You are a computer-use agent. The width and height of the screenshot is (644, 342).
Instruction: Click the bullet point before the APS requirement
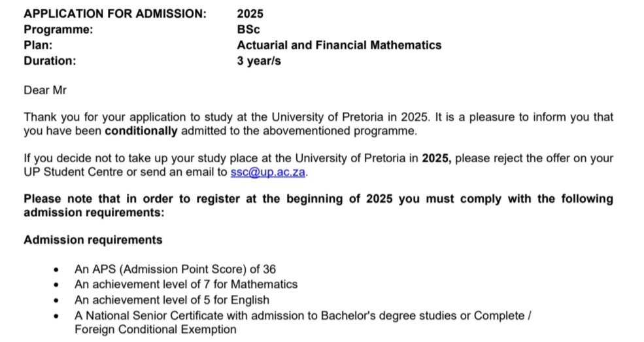[58, 269]
